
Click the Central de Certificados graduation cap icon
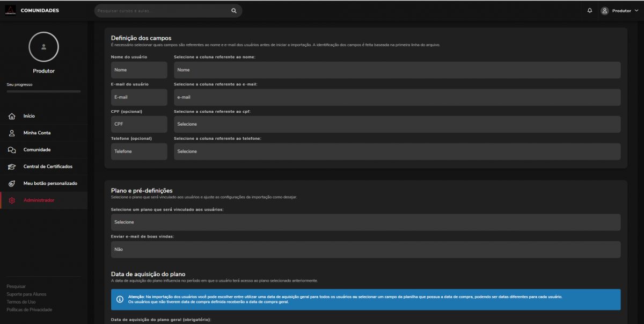(12, 167)
